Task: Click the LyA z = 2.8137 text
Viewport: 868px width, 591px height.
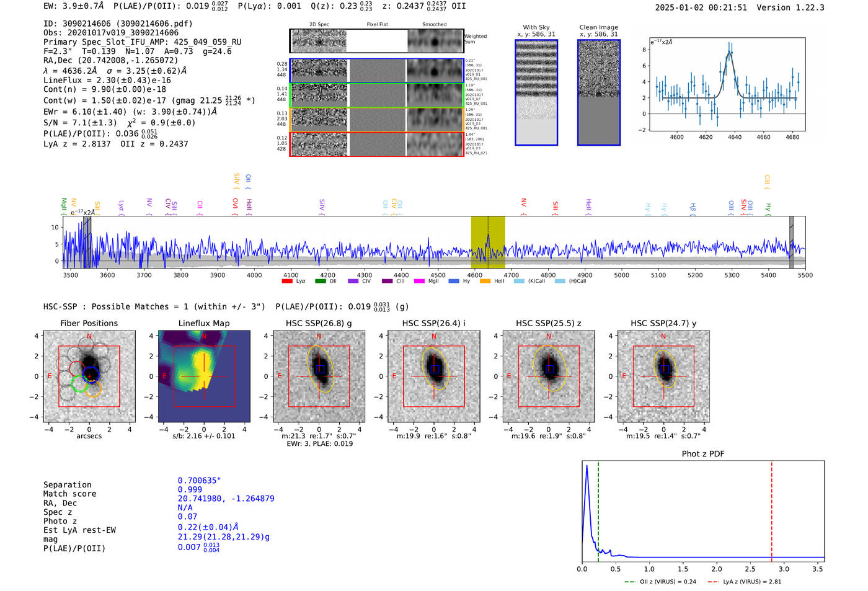Action: point(77,144)
